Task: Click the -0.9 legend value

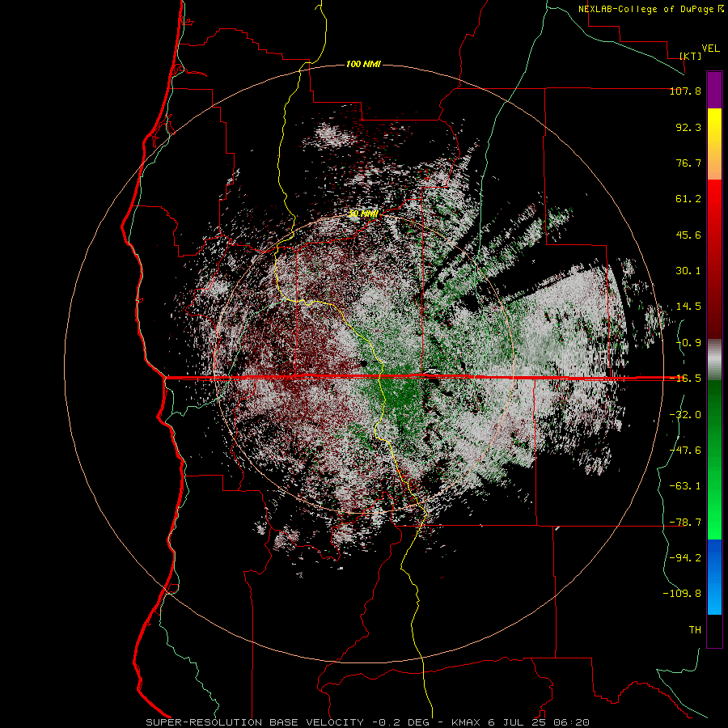Action: [688, 343]
